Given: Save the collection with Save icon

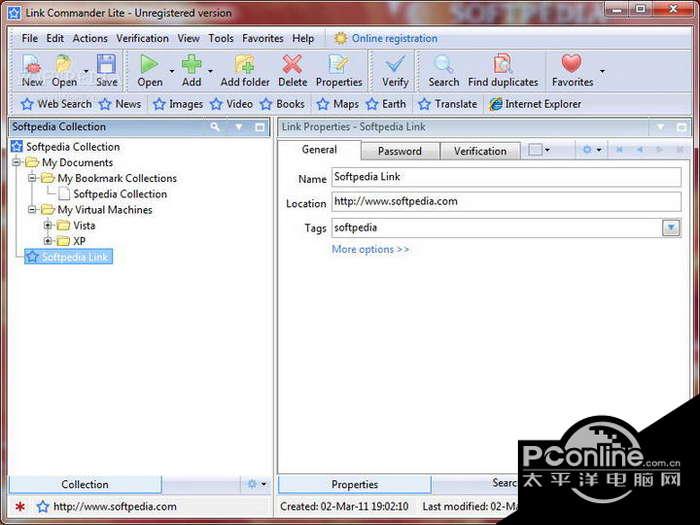Looking at the screenshot, I should pyautogui.click(x=107, y=64).
